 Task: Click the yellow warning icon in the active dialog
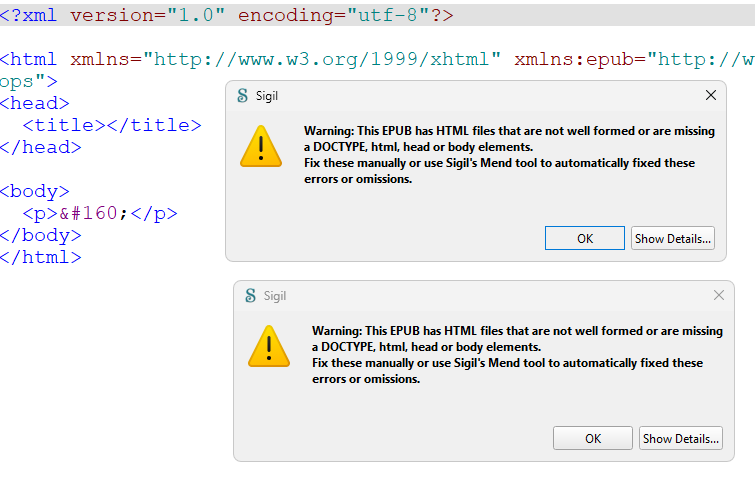pos(261,146)
